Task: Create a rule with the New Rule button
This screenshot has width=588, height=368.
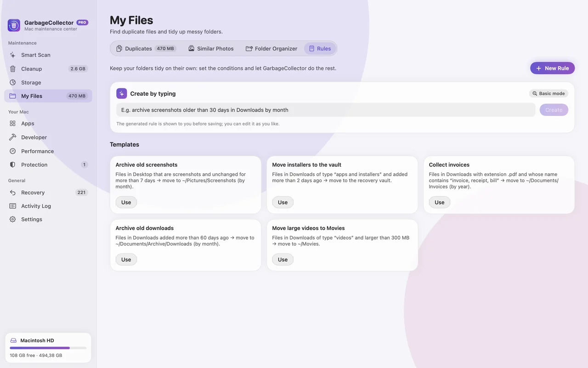Action: tap(552, 68)
